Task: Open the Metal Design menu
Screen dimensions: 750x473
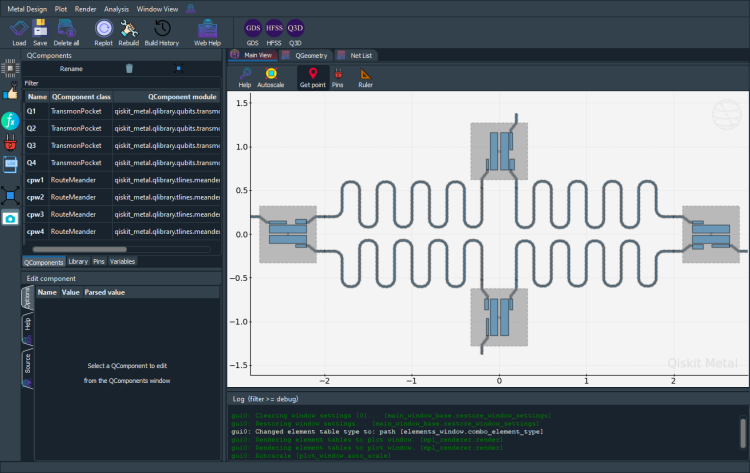Action: [x=27, y=9]
